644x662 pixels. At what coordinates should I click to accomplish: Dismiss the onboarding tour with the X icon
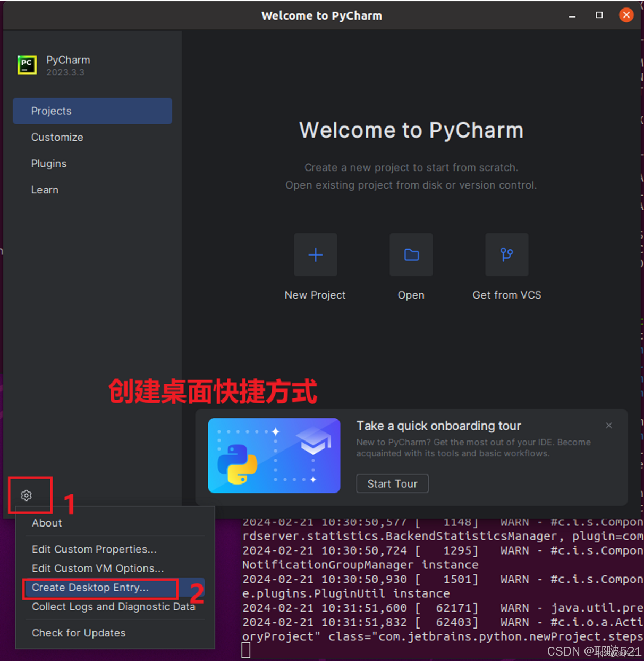pos(608,425)
